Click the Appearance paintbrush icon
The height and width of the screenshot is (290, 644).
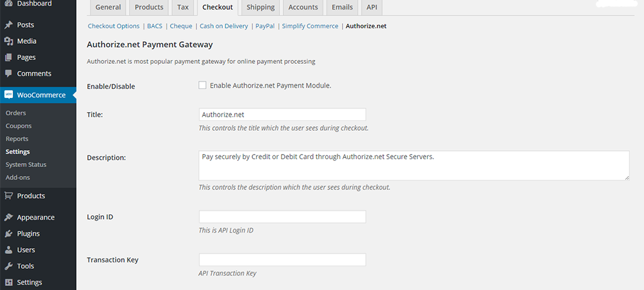[x=9, y=218]
